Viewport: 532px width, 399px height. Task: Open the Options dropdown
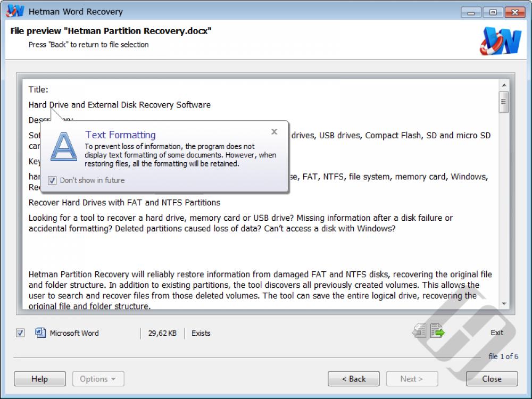[x=98, y=378]
